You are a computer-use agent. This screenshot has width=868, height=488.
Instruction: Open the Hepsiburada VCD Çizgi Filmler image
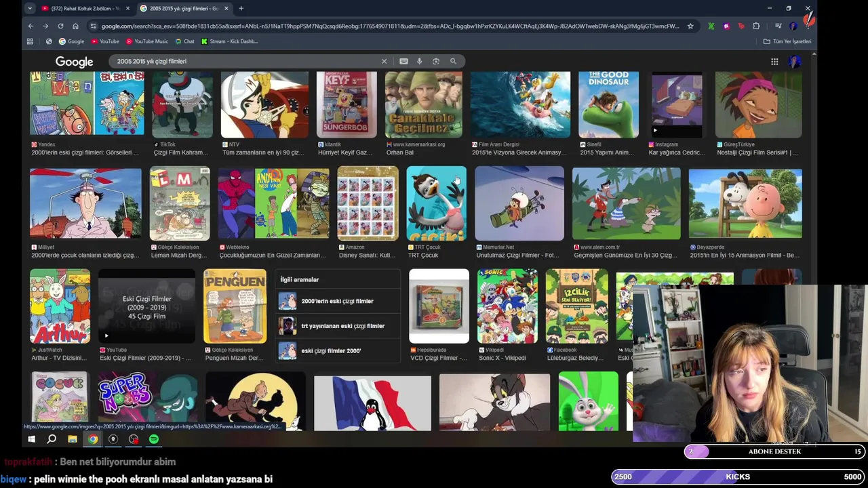439,306
